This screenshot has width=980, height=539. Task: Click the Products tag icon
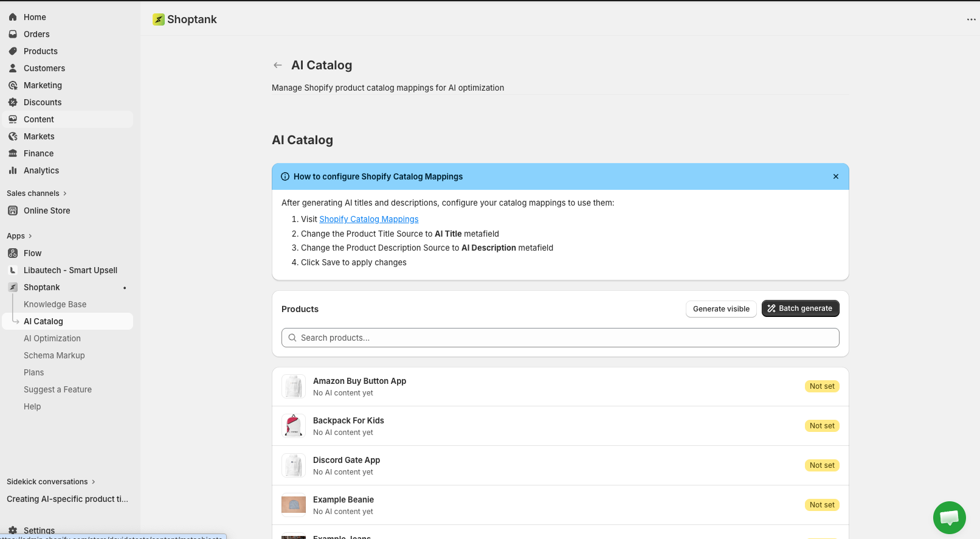click(13, 51)
